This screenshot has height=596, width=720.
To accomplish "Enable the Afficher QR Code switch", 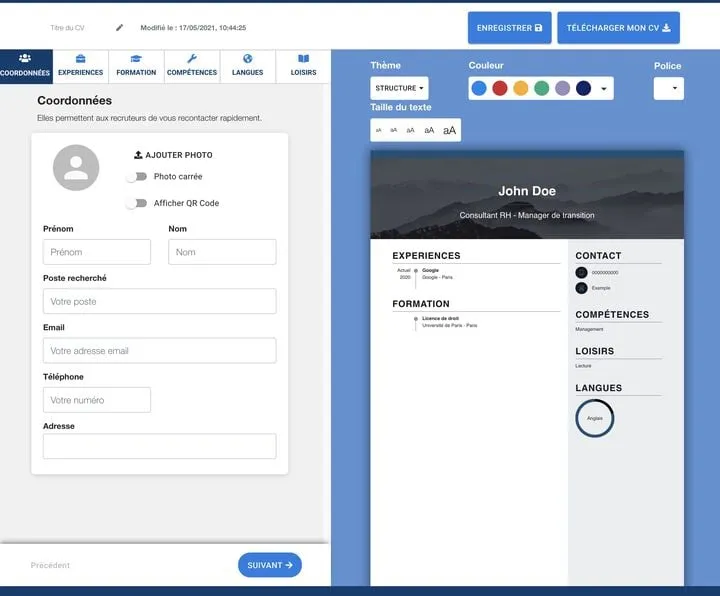I will pyautogui.click(x=136, y=203).
